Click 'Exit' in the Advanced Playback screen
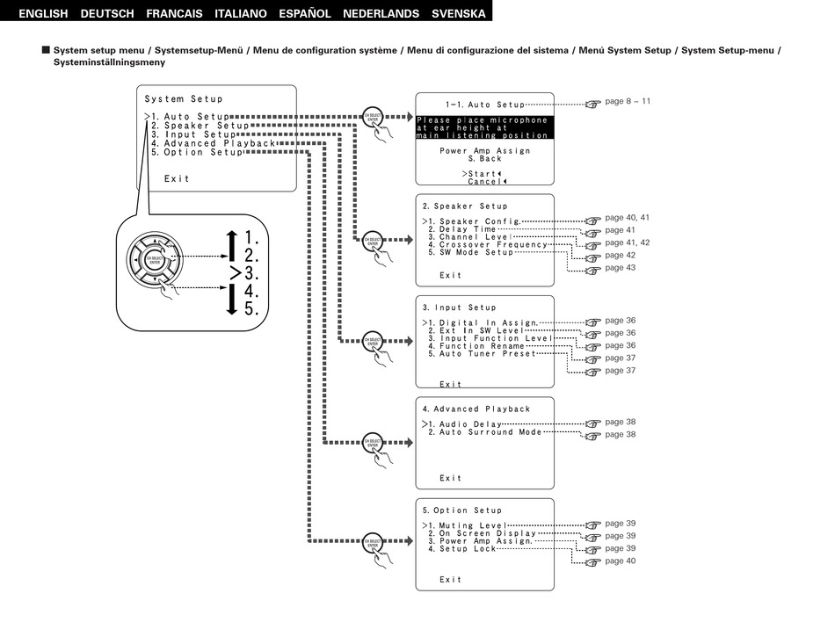The width and height of the screenshot is (835, 644). point(451,478)
